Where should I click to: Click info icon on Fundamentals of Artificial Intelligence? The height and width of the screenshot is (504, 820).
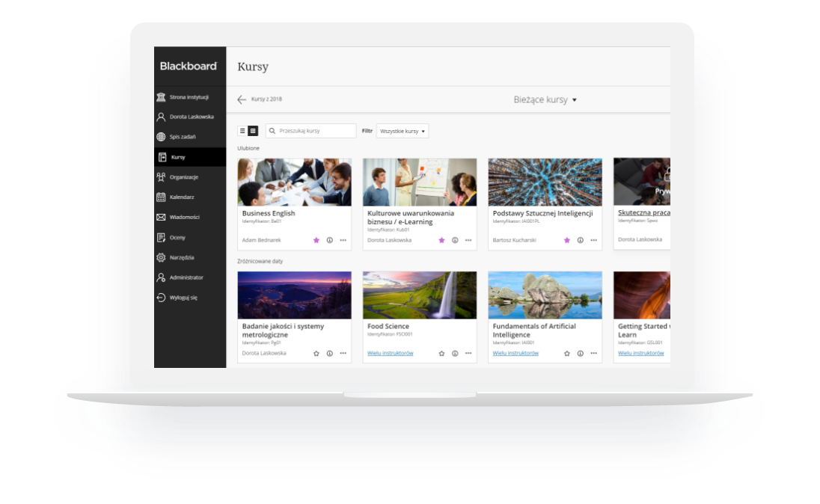click(580, 353)
